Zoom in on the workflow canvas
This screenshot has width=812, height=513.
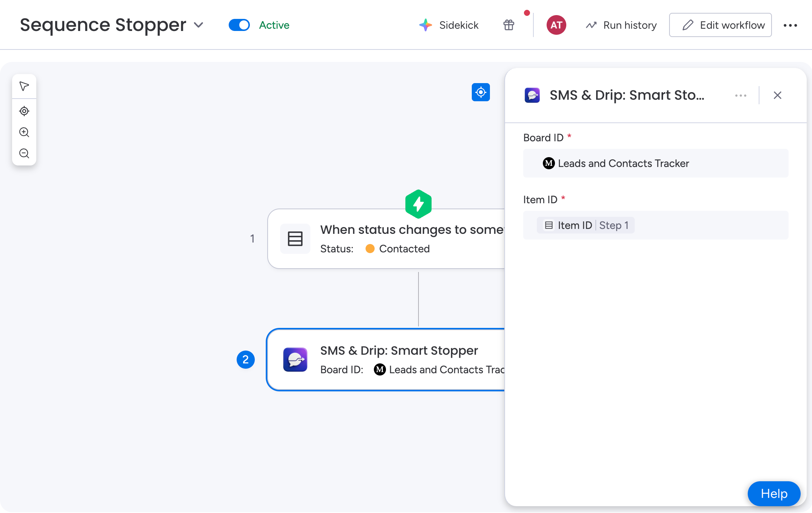24,132
